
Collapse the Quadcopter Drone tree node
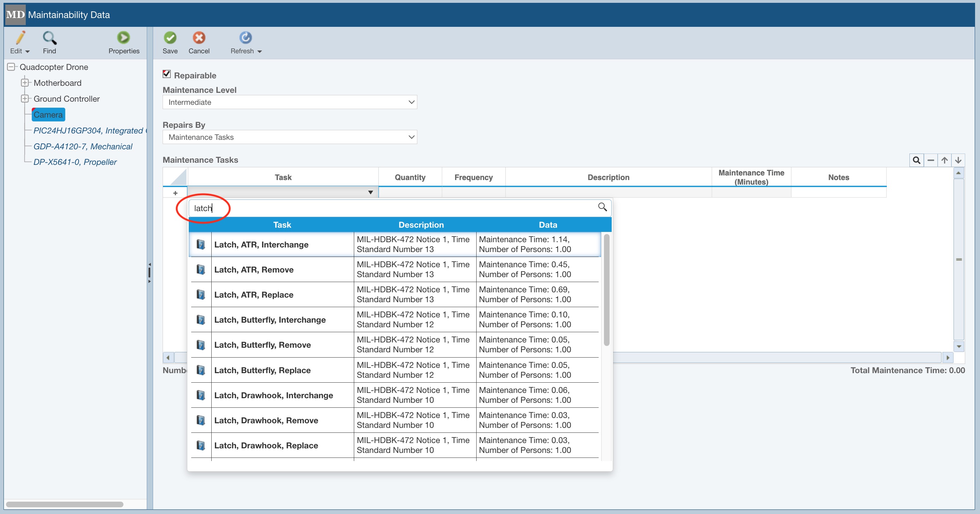(11, 67)
